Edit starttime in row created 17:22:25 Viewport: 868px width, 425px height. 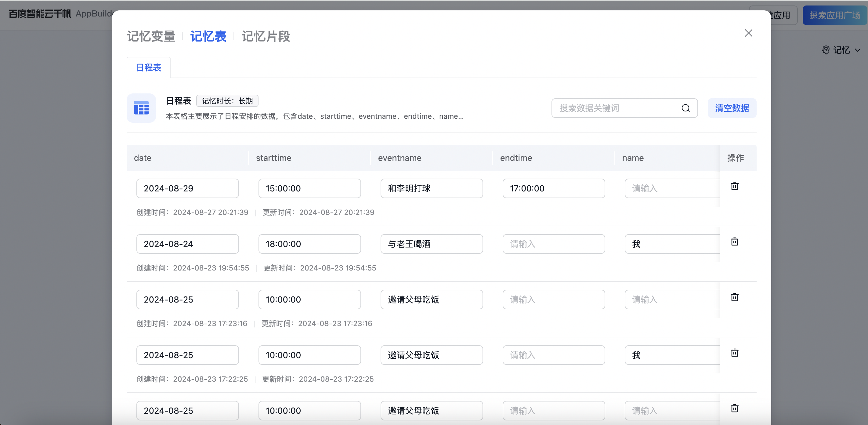(x=310, y=355)
